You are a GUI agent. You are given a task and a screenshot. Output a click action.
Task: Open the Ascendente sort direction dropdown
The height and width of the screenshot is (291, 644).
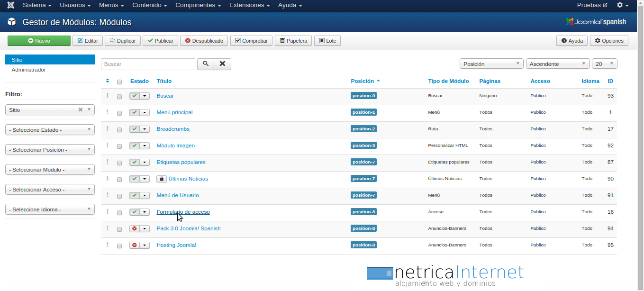click(x=557, y=64)
